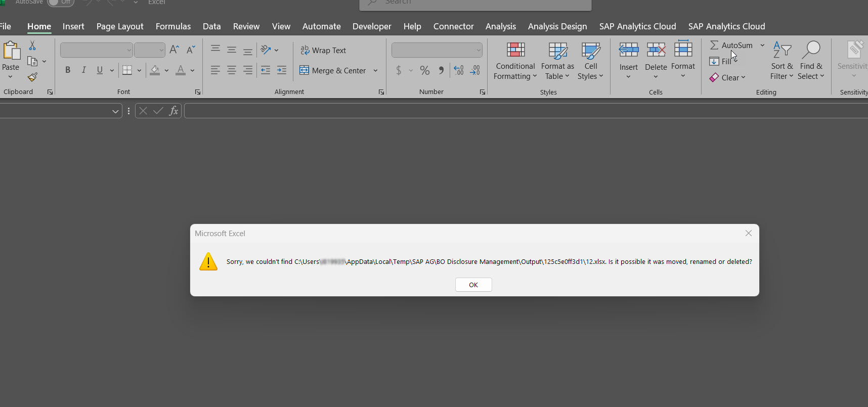Open Format as Table gallery
This screenshot has height=407, width=868.
click(x=557, y=61)
